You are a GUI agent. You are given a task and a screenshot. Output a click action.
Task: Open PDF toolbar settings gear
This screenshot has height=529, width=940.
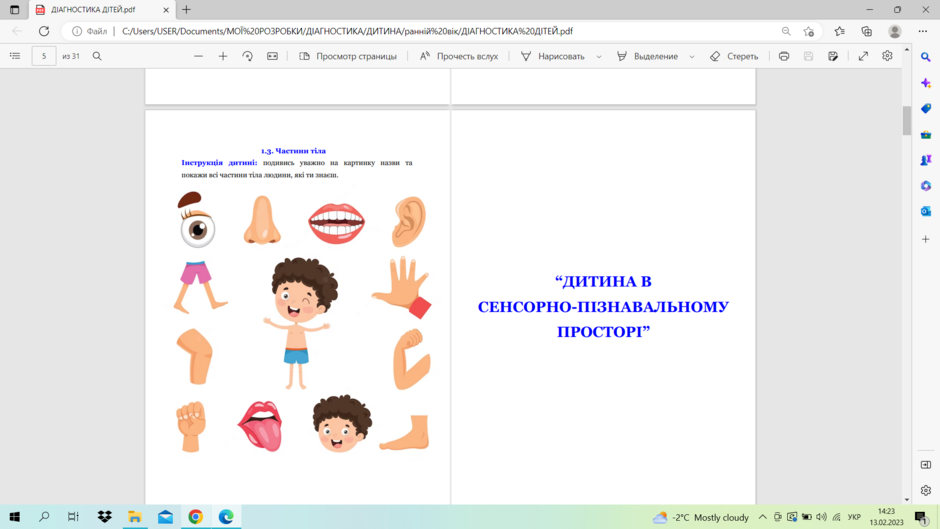click(x=887, y=56)
